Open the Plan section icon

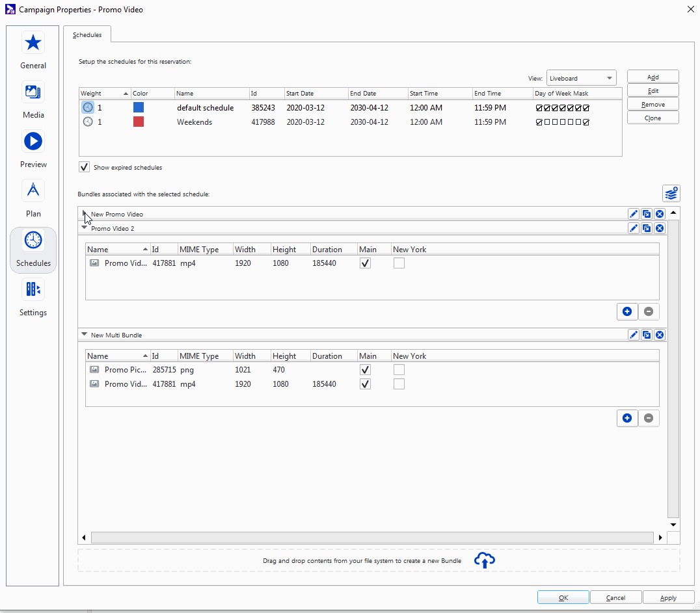click(x=33, y=190)
